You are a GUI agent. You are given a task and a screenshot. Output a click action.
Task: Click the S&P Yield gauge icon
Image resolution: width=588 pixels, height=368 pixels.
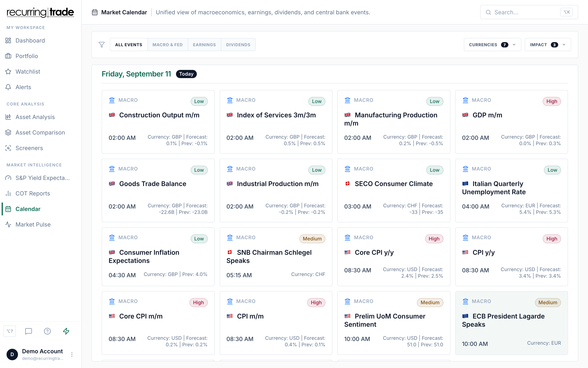[x=8, y=178]
